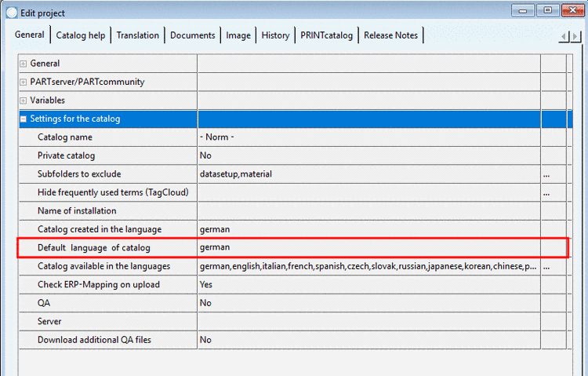Click the available languages list value
The height and width of the screenshot is (376, 588).
pyautogui.click(x=369, y=266)
